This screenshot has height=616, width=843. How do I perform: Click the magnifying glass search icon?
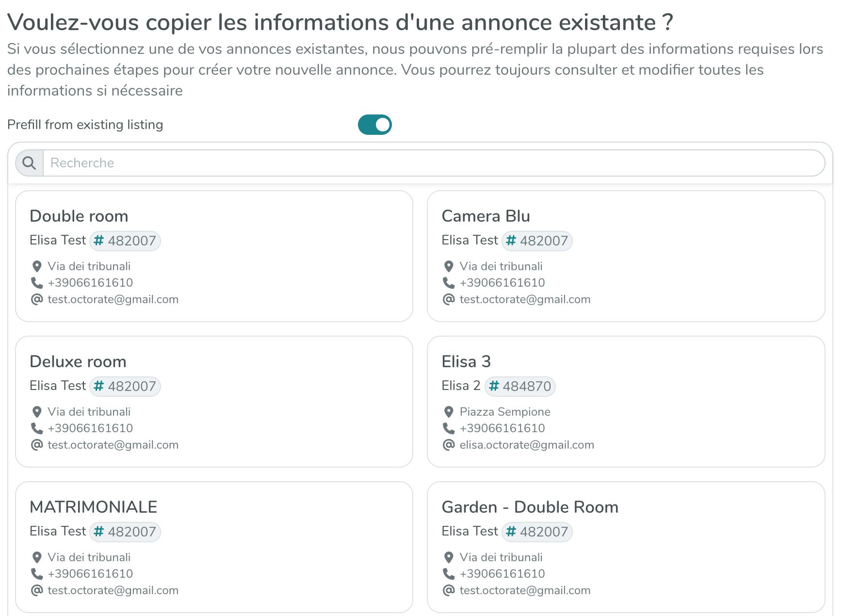[x=29, y=163]
